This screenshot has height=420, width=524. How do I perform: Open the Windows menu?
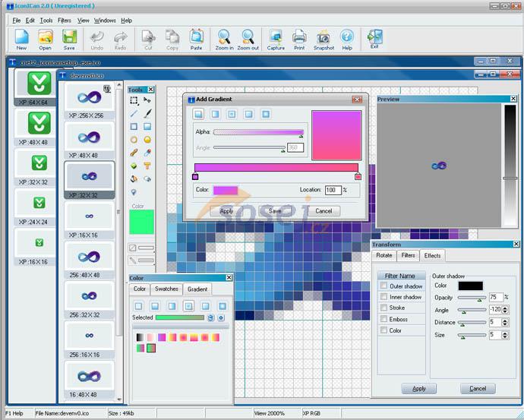[x=105, y=21]
